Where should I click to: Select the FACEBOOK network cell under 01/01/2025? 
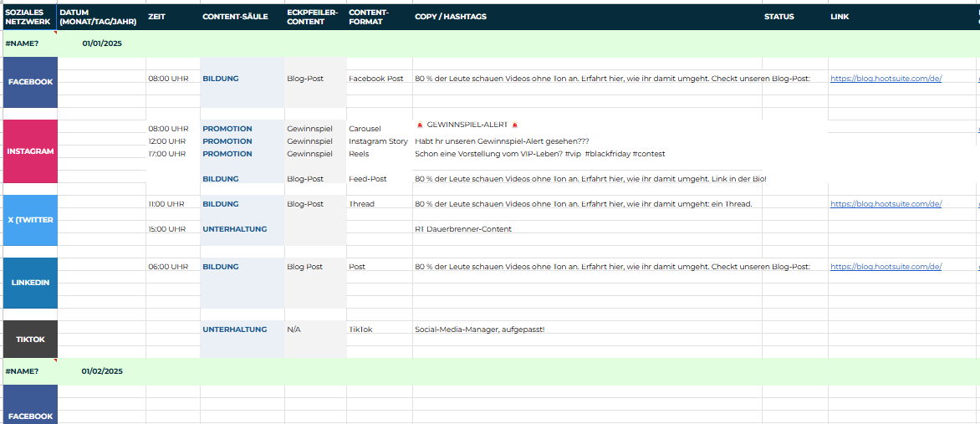pos(30,82)
